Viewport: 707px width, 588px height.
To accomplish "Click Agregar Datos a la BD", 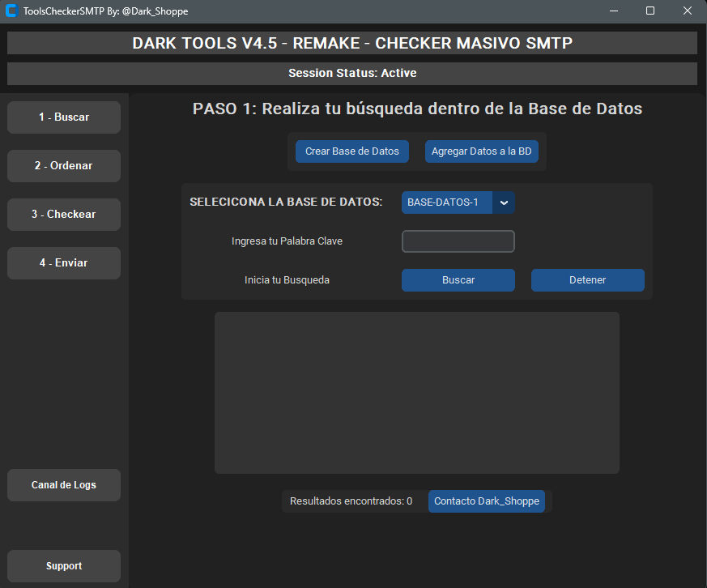I will (482, 151).
